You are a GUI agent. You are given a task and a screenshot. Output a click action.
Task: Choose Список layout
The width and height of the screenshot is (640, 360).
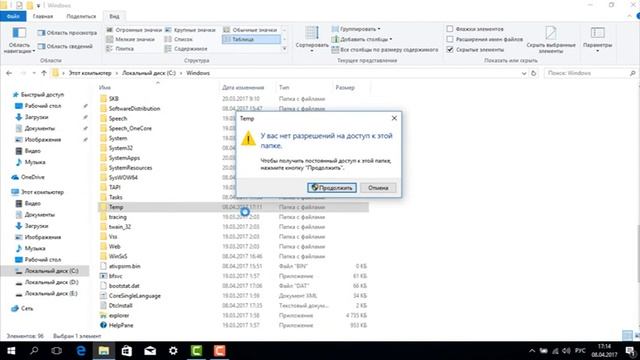pos(179,39)
